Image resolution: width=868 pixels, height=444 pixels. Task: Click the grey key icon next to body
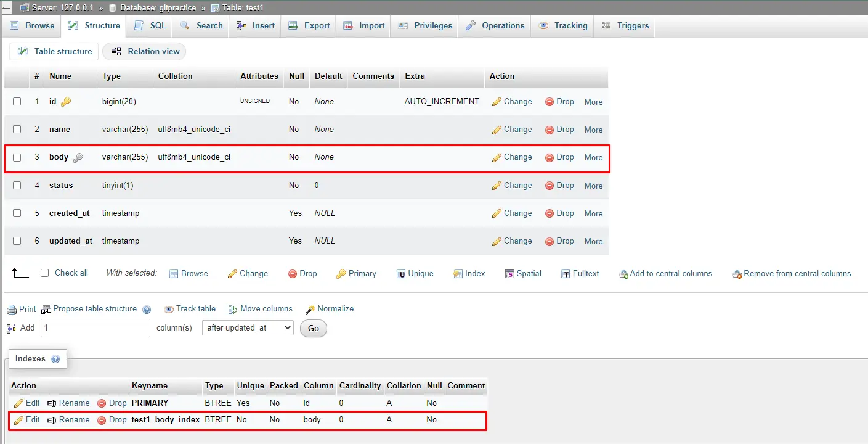coord(78,157)
